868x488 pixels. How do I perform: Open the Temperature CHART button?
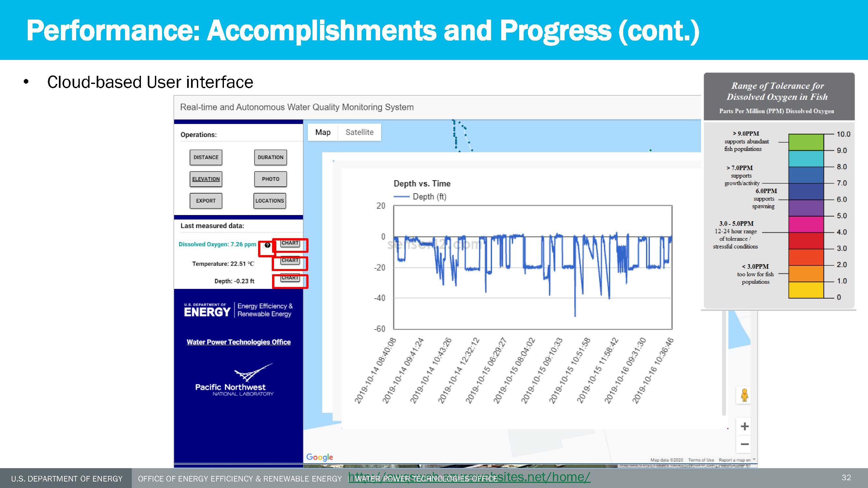click(x=290, y=260)
